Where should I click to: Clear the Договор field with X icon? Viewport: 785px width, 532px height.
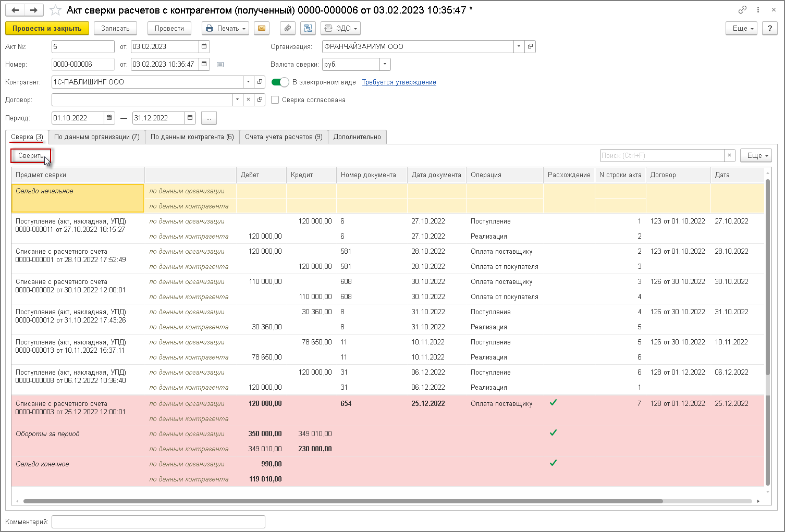tap(249, 100)
